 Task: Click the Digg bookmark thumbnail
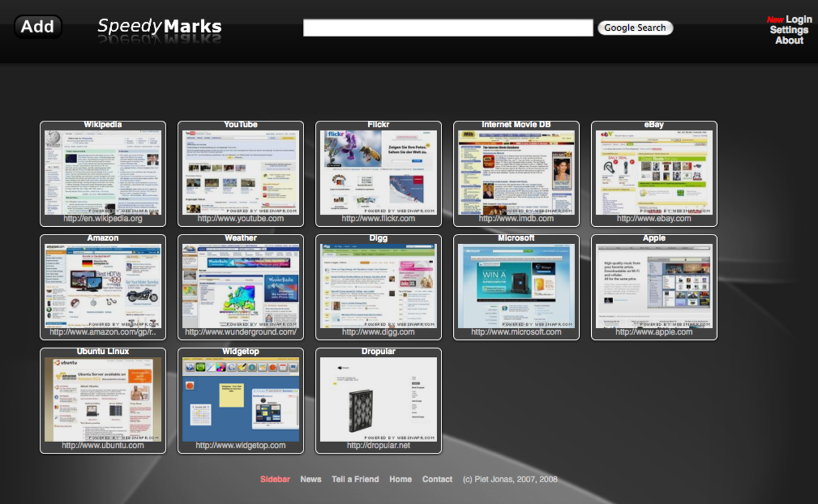[x=378, y=286]
